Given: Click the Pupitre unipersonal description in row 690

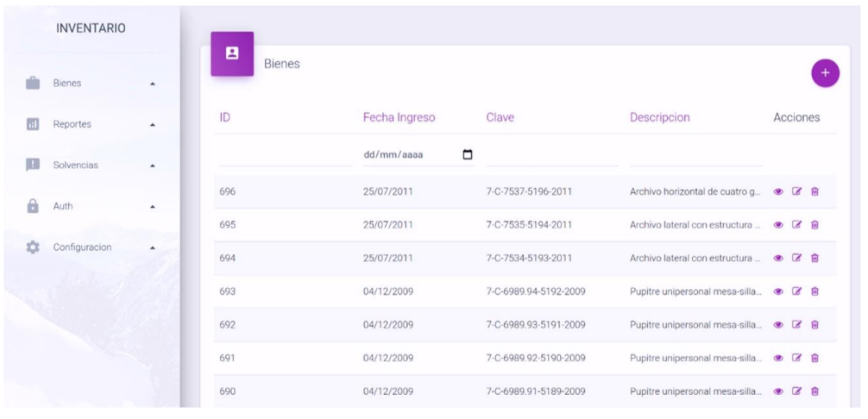Looking at the screenshot, I should pyautogui.click(x=695, y=391).
